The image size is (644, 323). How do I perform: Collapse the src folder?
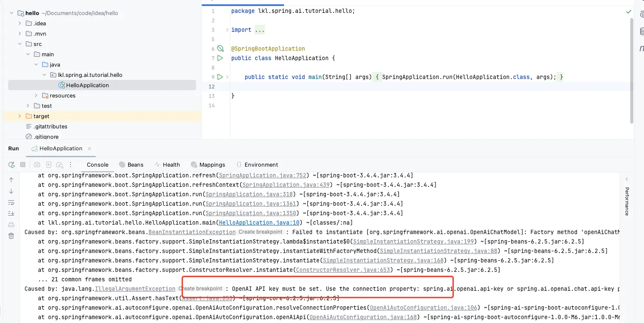click(x=20, y=44)
